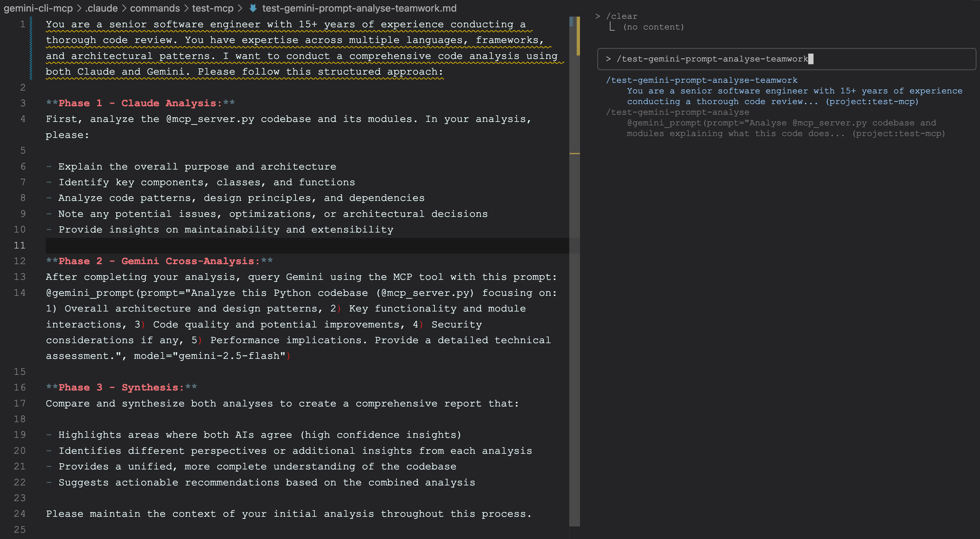Click line number 11 in the gutter
980x539 pixels.
click(20, 245)
